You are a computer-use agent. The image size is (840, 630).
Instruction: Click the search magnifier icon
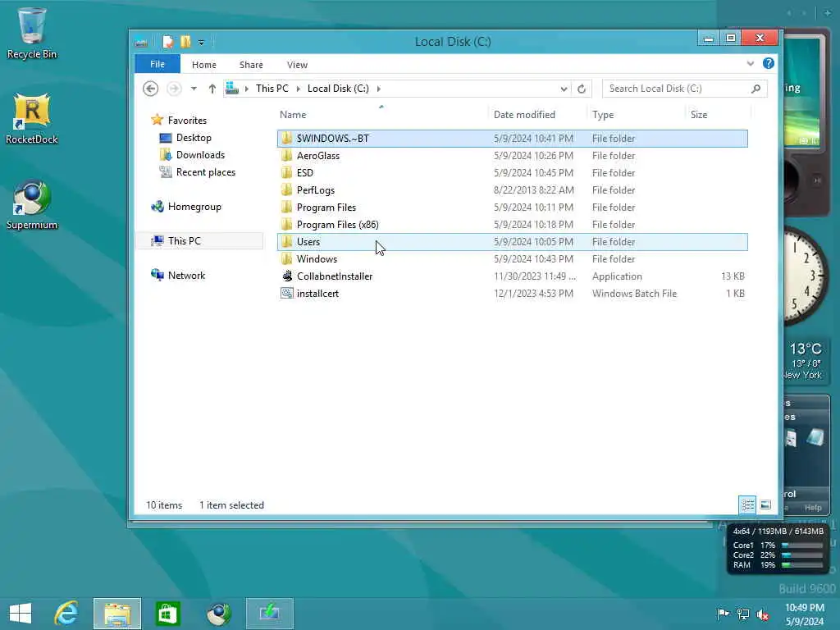[x=756, y=89]
